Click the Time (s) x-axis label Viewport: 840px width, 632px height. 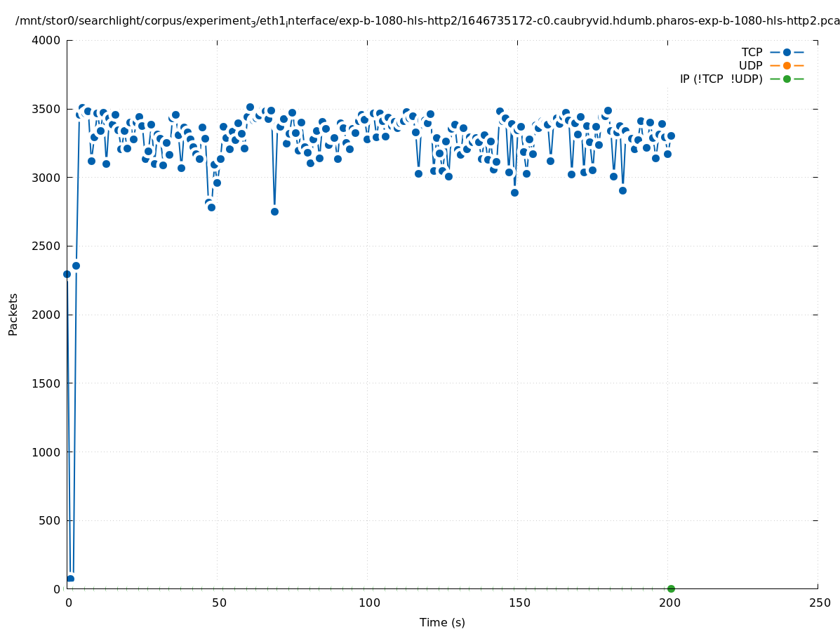(442, 622)
